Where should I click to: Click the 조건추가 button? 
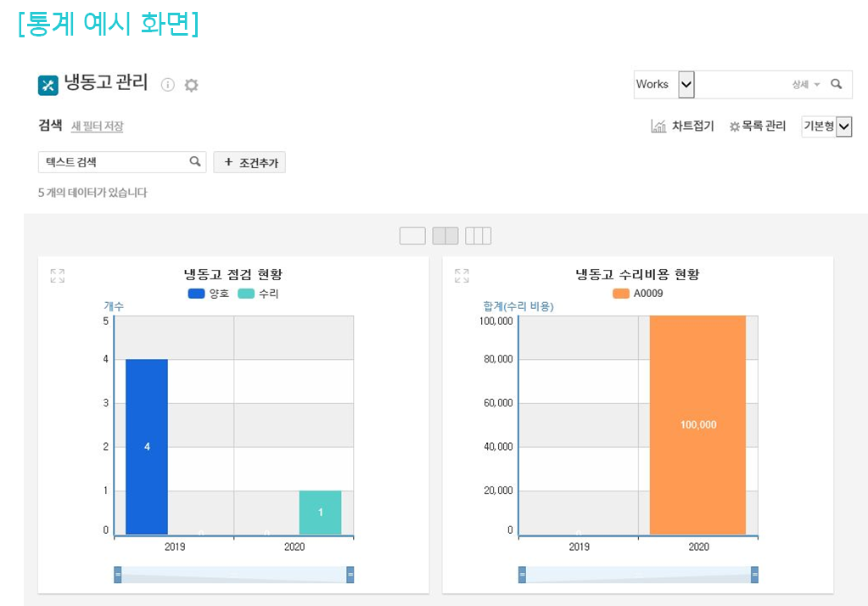click(x=249, y=162)
